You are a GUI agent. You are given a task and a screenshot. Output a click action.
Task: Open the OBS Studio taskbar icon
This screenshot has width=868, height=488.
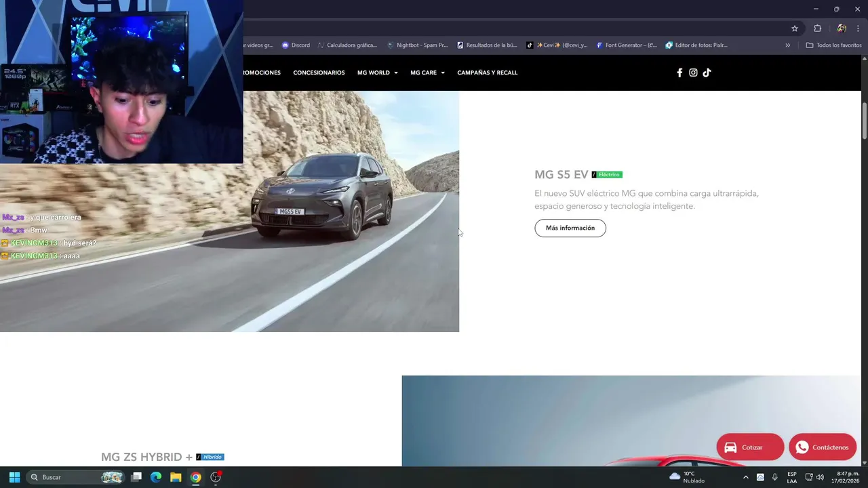[x=216, y=477]
